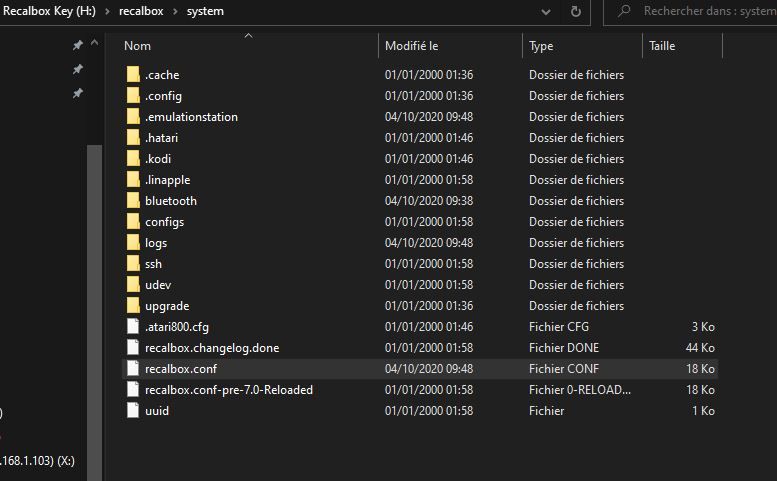The width and height of the screenshot is (777, 481).
Task: Click the Fichier CONF type cell
Action: coord(564,369)
